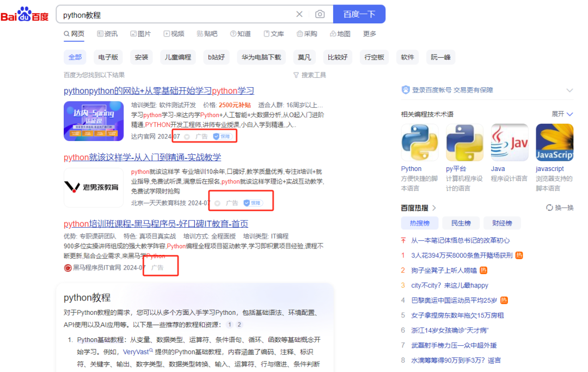This screenshot has width=588, height=372.
Task: Refresh hot list with 换一换
Action: [x=560, y=208]
